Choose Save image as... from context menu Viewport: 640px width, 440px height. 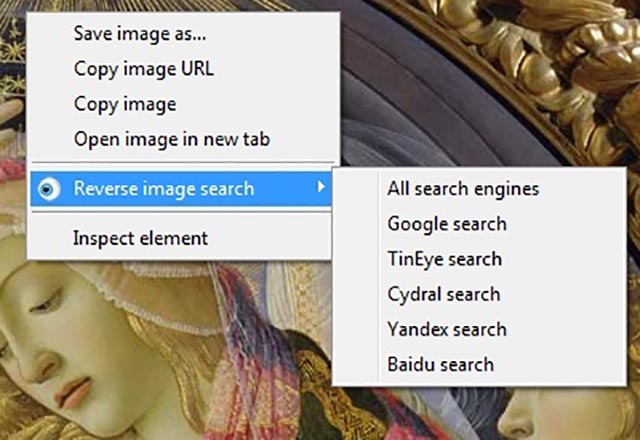184,33
